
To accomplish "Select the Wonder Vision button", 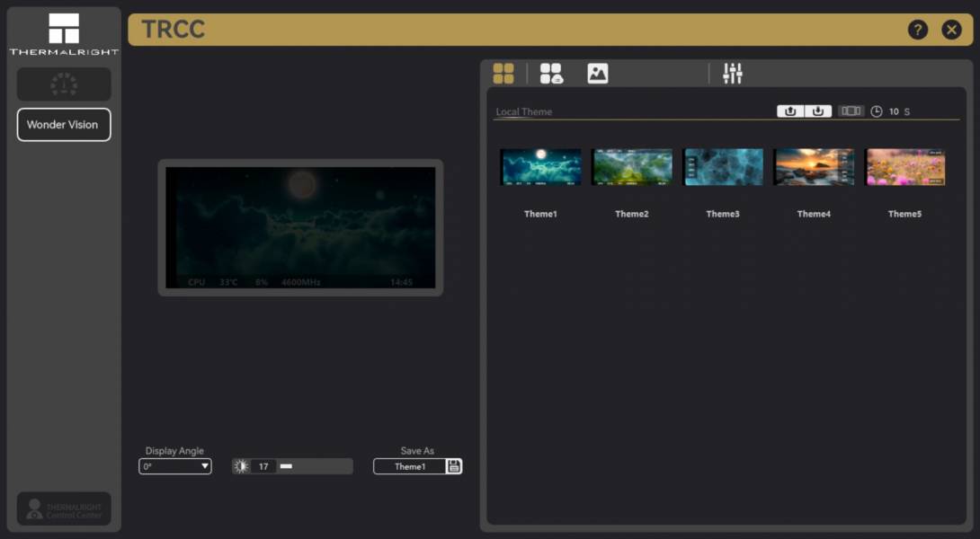I will pos(64,125).
